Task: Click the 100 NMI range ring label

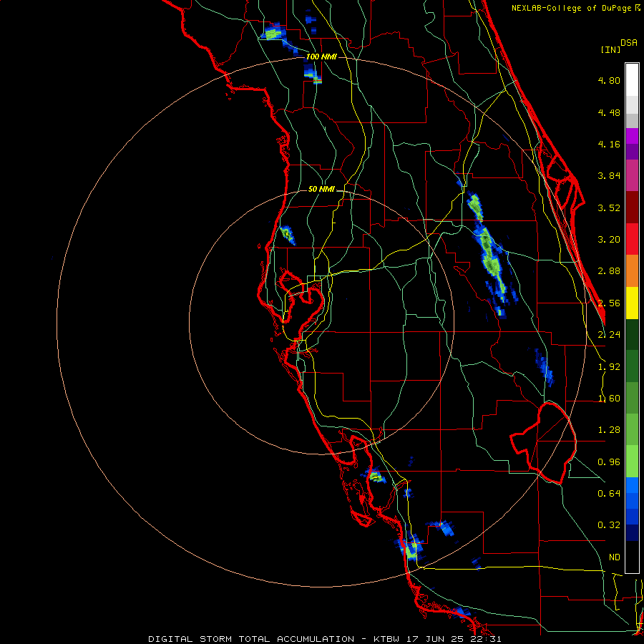Action: [321, 57]
